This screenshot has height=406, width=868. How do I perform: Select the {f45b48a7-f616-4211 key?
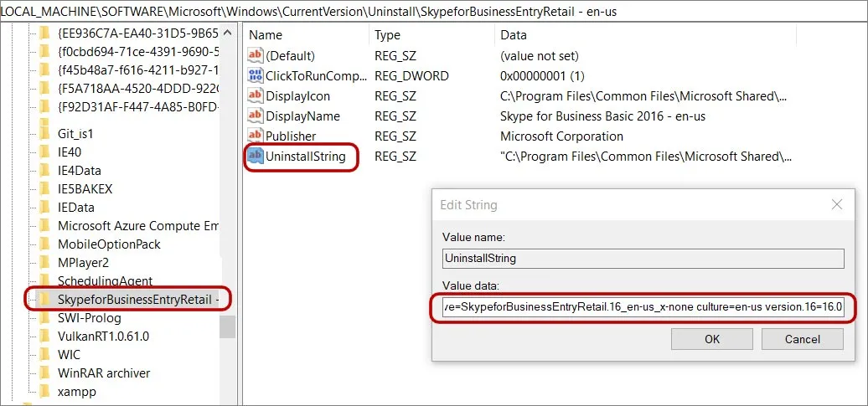pos(138,69)
